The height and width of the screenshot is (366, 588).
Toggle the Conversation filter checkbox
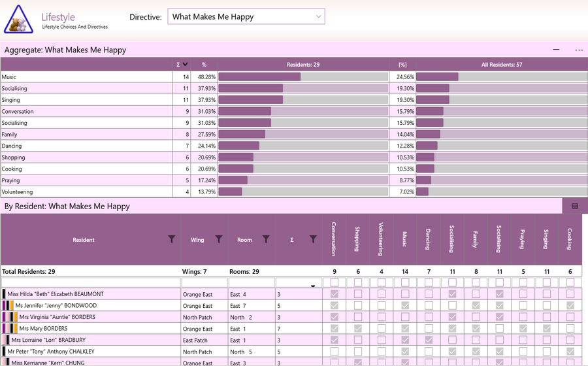tap(335, 282)
